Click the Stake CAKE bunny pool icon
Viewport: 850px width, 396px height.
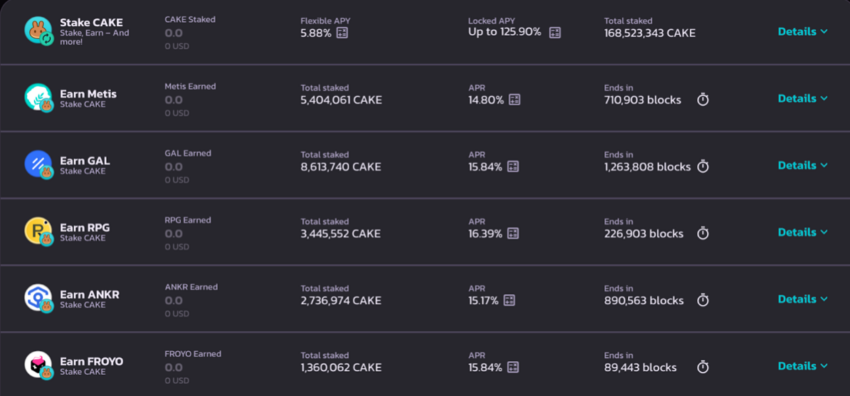[x=38, y=30]
